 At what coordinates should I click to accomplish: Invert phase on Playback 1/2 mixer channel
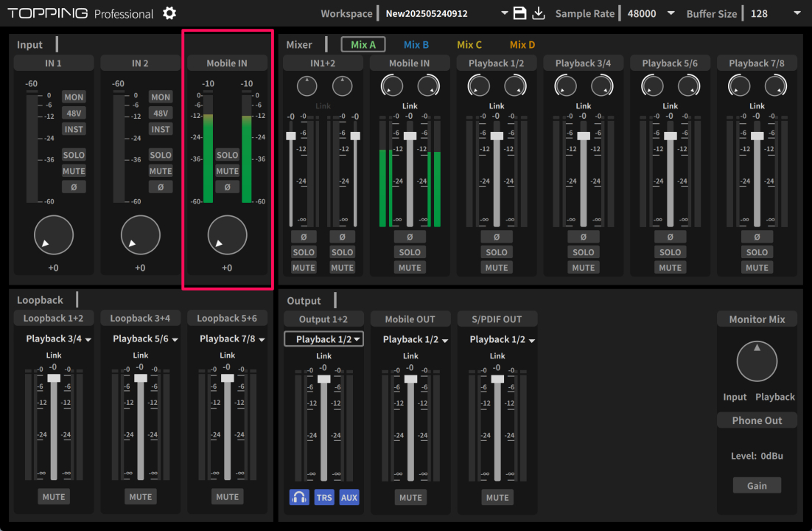pos(497,237)
